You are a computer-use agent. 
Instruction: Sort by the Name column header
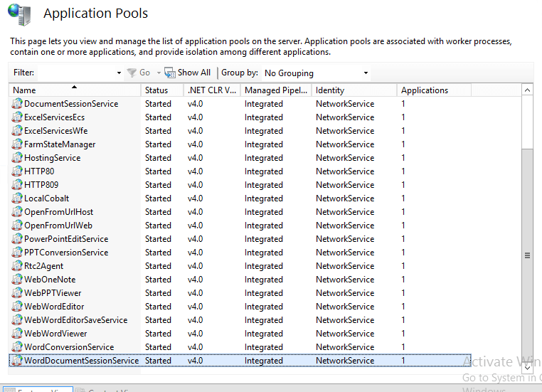[x=75, y=90]
